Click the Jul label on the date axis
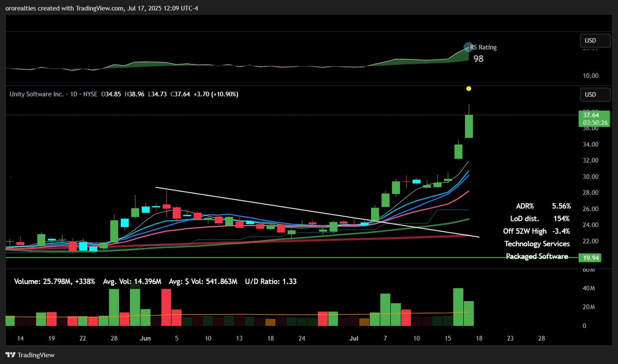The width and height of the screenshot is (618, 364). [354, 338]
